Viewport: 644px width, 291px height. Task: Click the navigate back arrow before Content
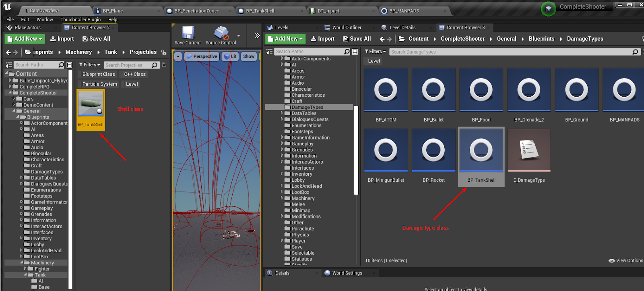click(382, 39)
